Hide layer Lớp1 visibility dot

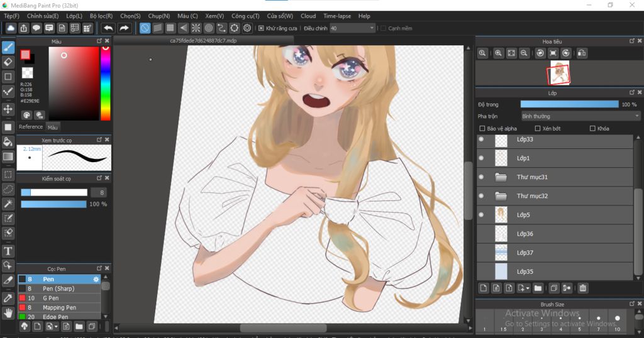[x=481, y=158]
